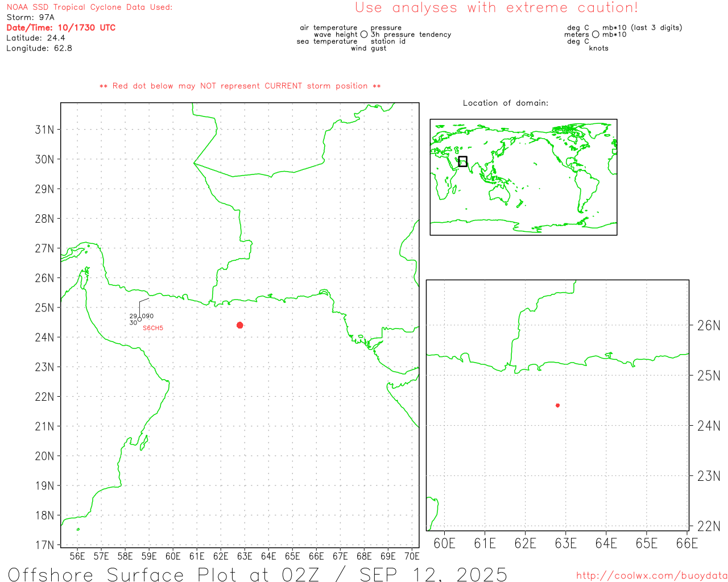The image size is (728, 582).
Task: Click the '29' air temperature value at station
Action: [133, 317]
